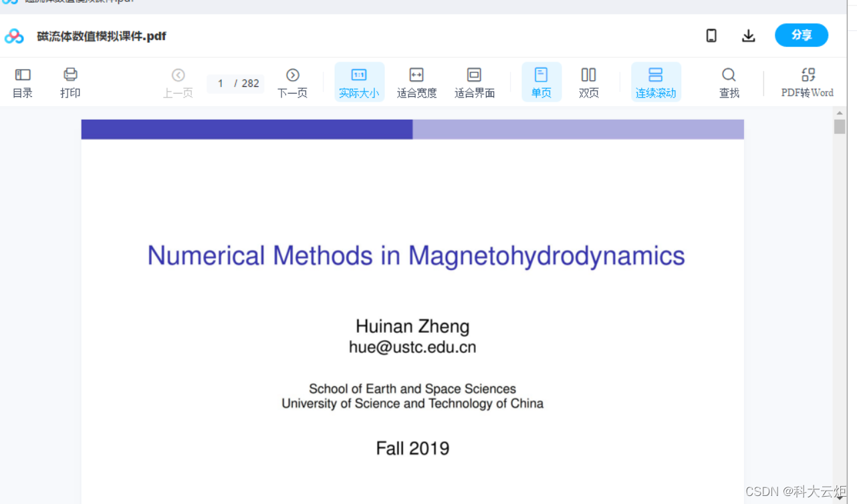Go to next page with 下一页

293,84
